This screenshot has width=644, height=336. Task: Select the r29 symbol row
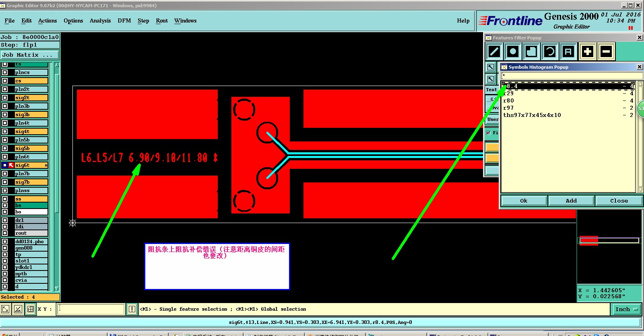coord(568,93)
